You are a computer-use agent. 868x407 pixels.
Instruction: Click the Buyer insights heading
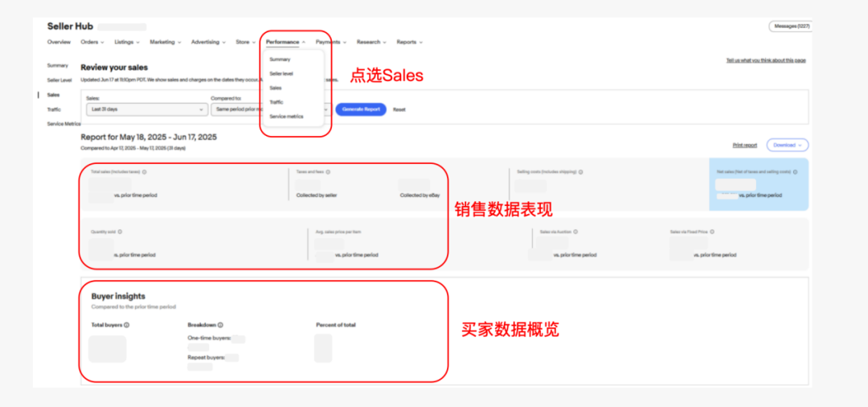pos(118,296)
